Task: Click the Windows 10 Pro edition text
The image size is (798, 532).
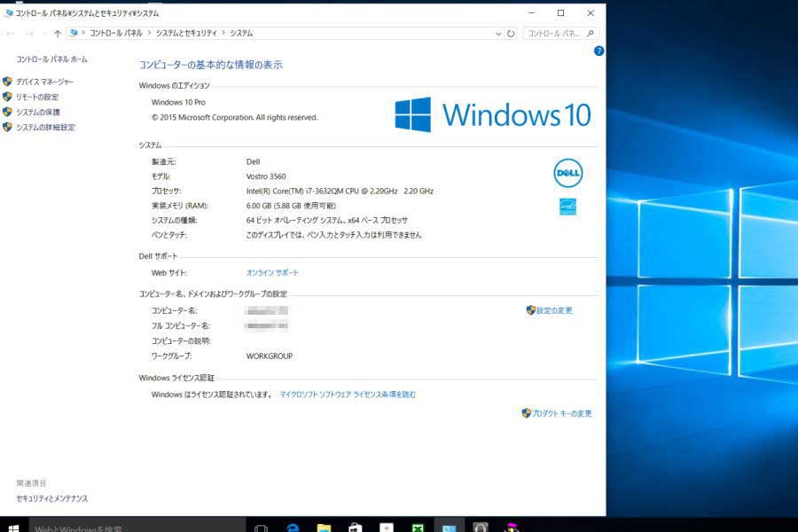Action: click(178, 102)
